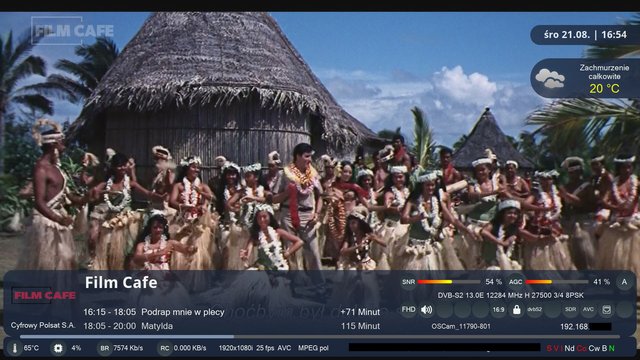Screen dimensions: 640x360
Task: Click the DVB-S2 13.0E transponder info line
Action: [511, 295]
